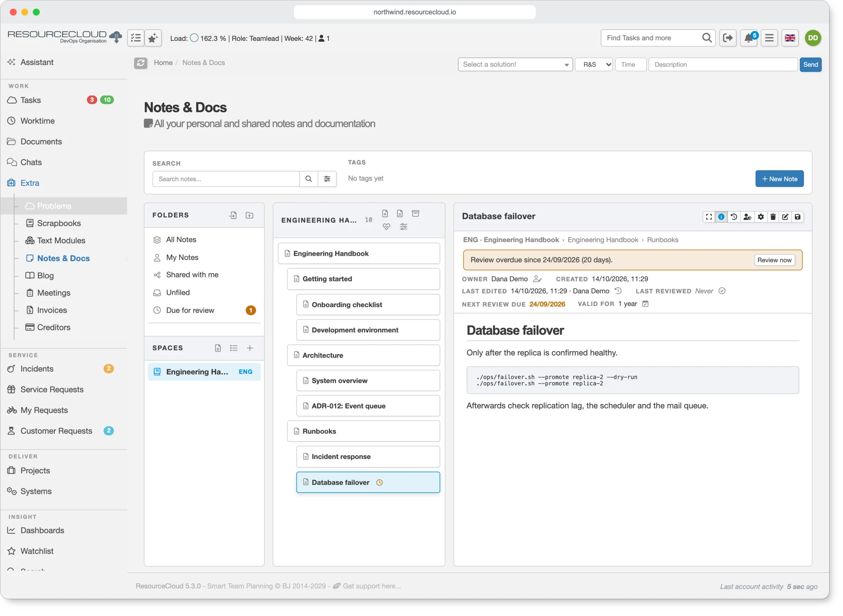Open note permissions (user shield icon)
The height and width of the screenshot is (616, 843).
(747, 217)
